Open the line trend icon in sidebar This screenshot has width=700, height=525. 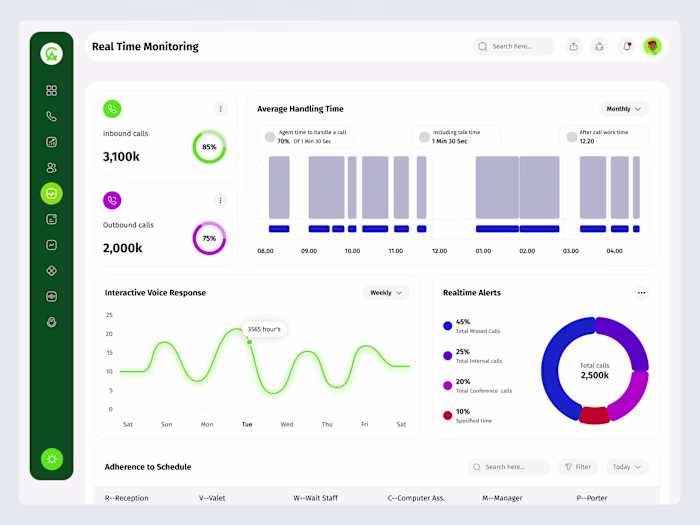click(x=51, y=245)
